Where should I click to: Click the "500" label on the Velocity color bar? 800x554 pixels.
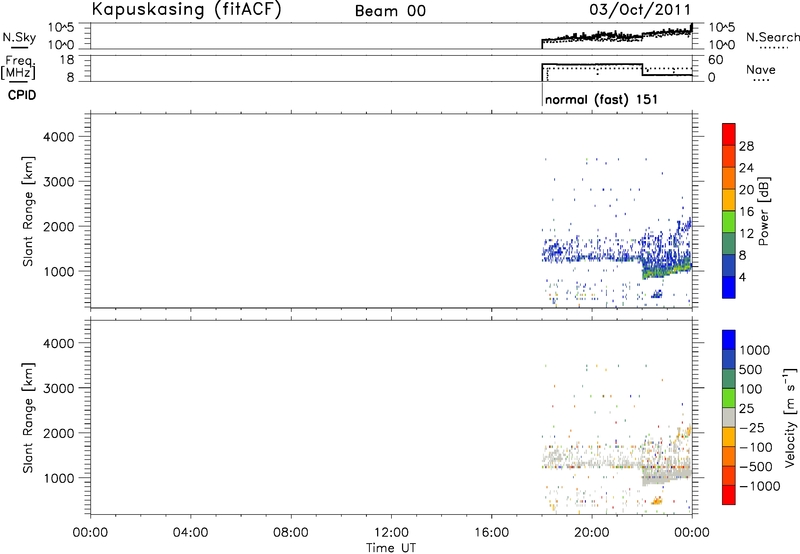pos(750,369)
